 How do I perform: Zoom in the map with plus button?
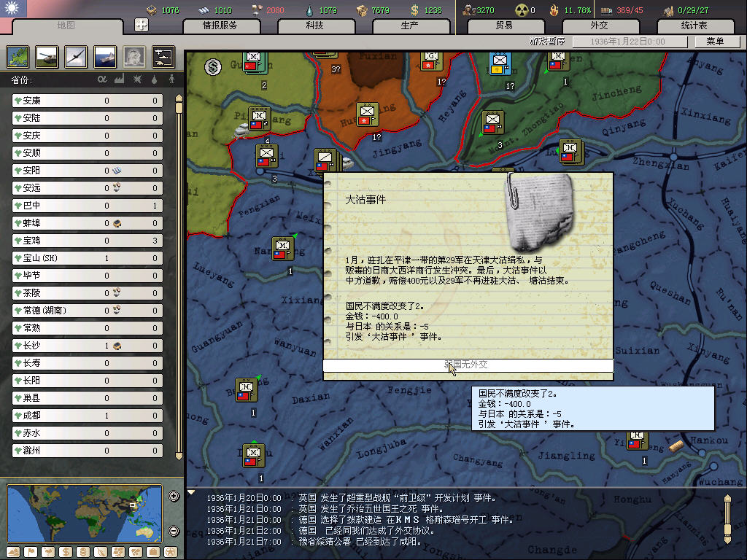tap(174, 496)
